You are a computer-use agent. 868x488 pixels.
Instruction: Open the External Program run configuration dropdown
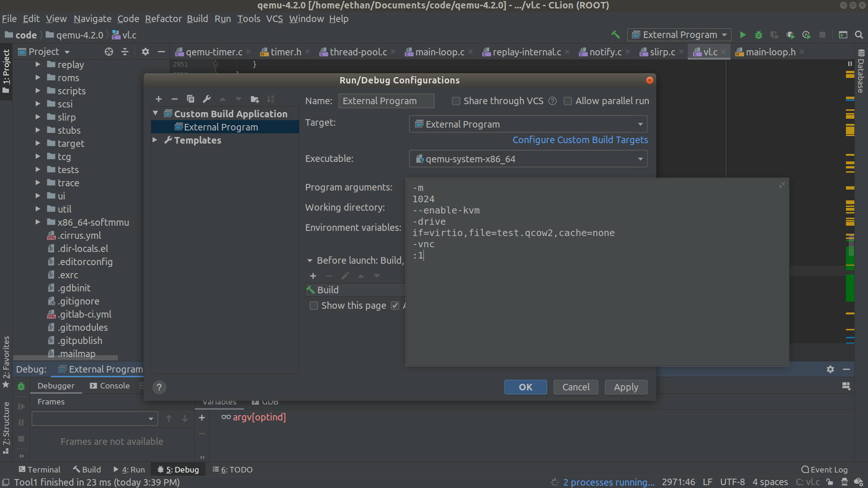click(x=679, y=35)
